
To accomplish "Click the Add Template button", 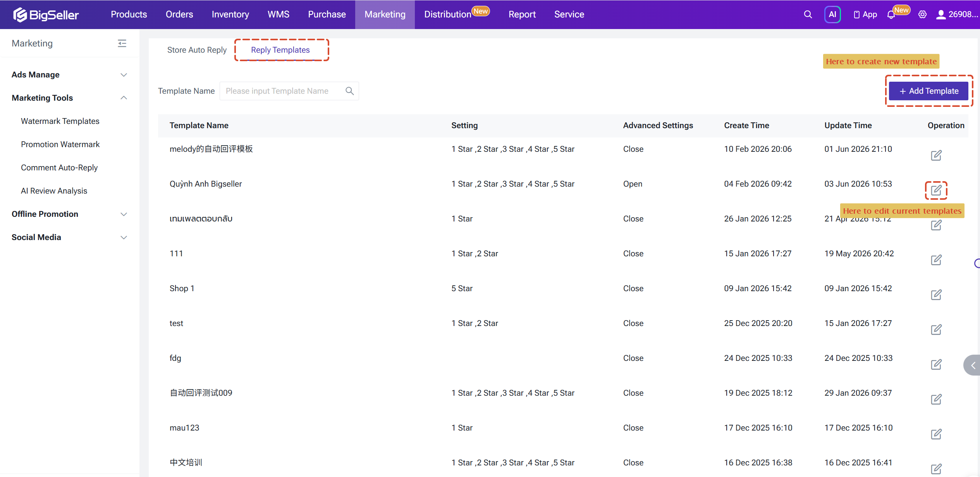I will pos(928,91).
